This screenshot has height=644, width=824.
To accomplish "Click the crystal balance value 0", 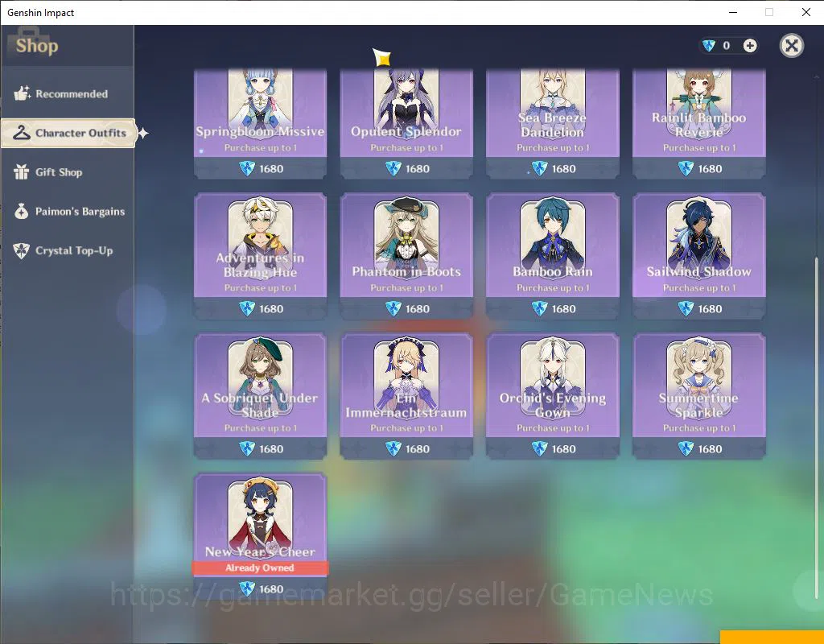I will coord(727,46).
